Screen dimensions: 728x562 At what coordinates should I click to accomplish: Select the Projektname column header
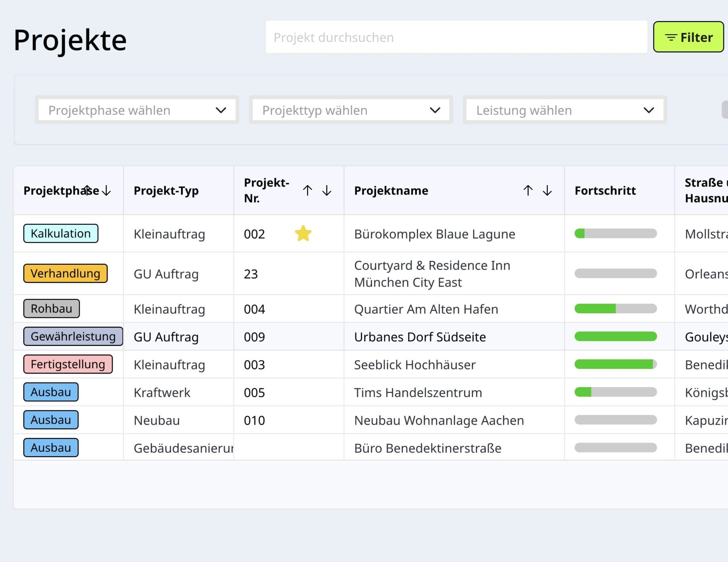click(391, 190)
